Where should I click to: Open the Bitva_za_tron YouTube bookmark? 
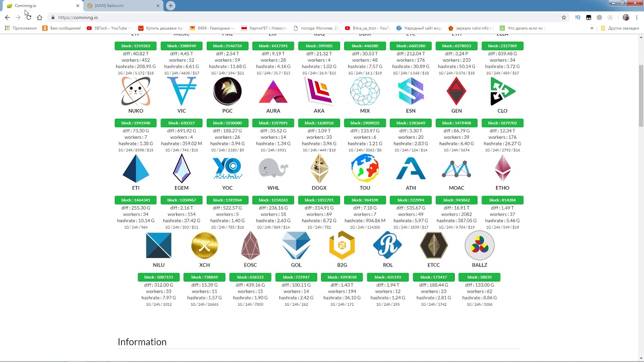pos(367,28)
